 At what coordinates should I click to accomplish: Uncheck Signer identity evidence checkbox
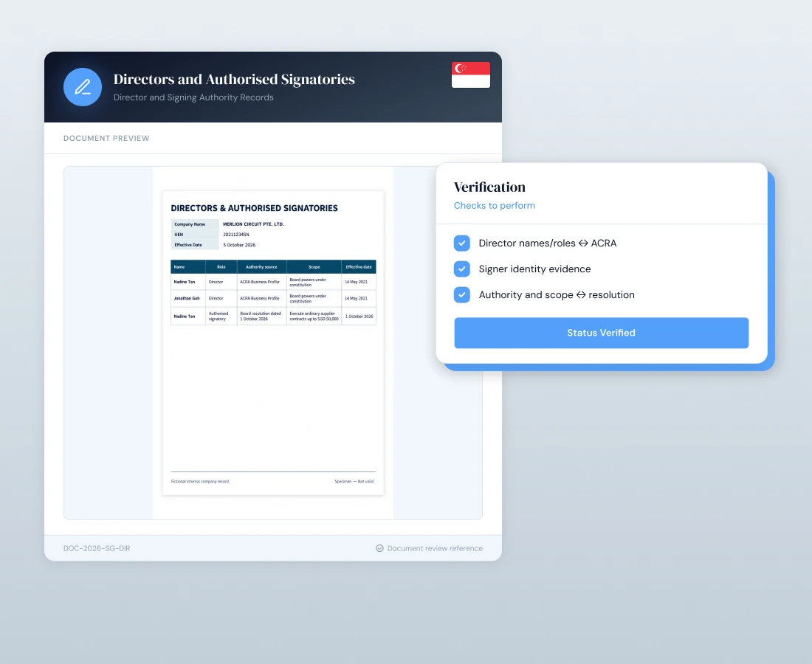(462, 269)
